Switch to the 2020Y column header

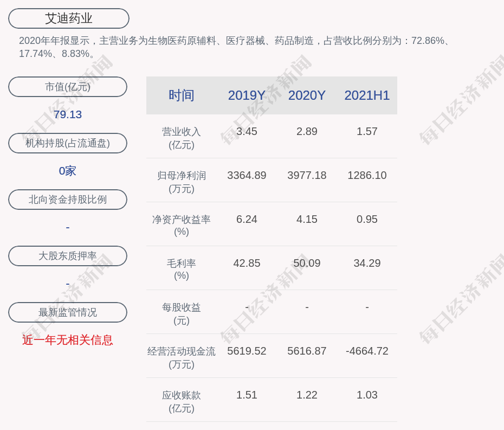click(x=307, y=95)
